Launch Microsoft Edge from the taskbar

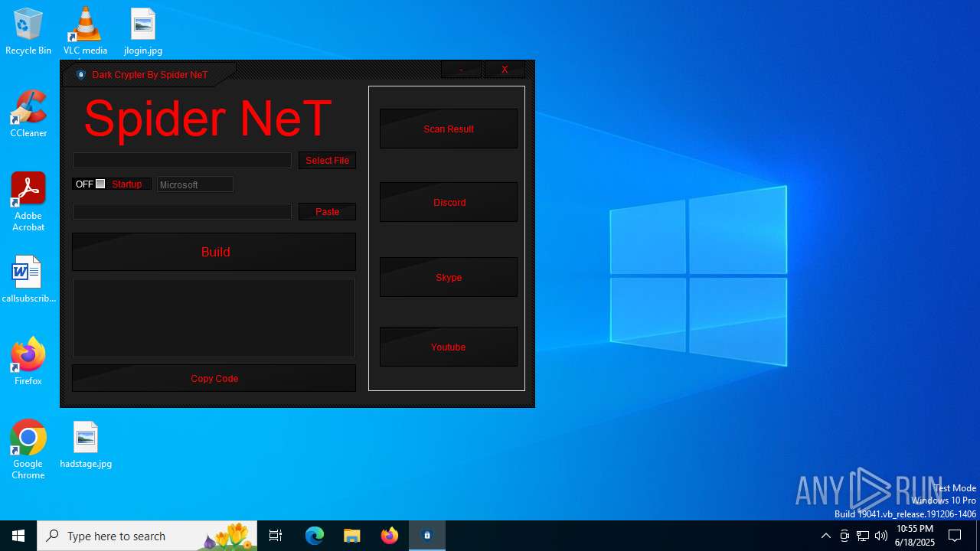coord(315,536)
